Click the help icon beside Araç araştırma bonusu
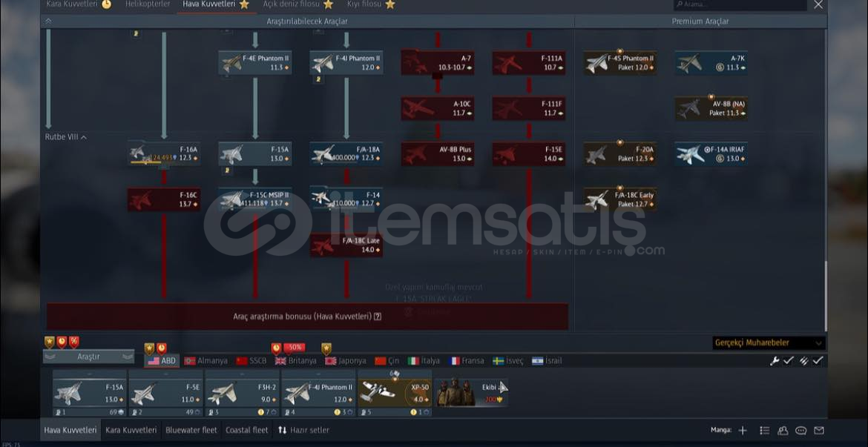Screen dimensions: 868x447 pyautogui.click(x=378, y=317)
